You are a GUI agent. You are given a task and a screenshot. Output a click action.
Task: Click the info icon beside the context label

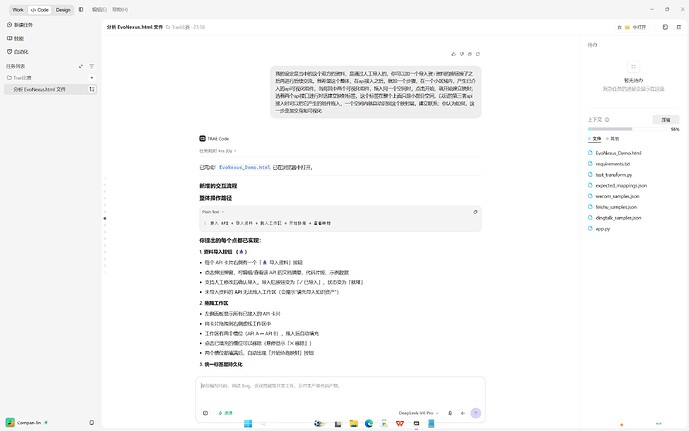pos(607,120)
